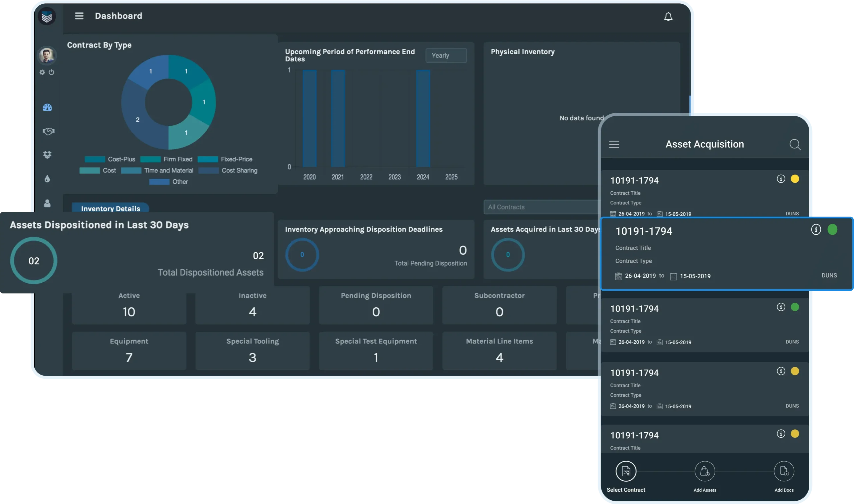
Task: Click info icon on the fourth contract card
Action: click(x=781, y=371)
